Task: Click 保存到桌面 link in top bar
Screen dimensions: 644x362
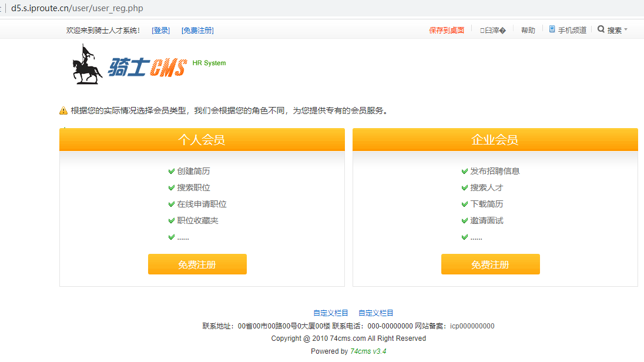Action: pos(447,31)
